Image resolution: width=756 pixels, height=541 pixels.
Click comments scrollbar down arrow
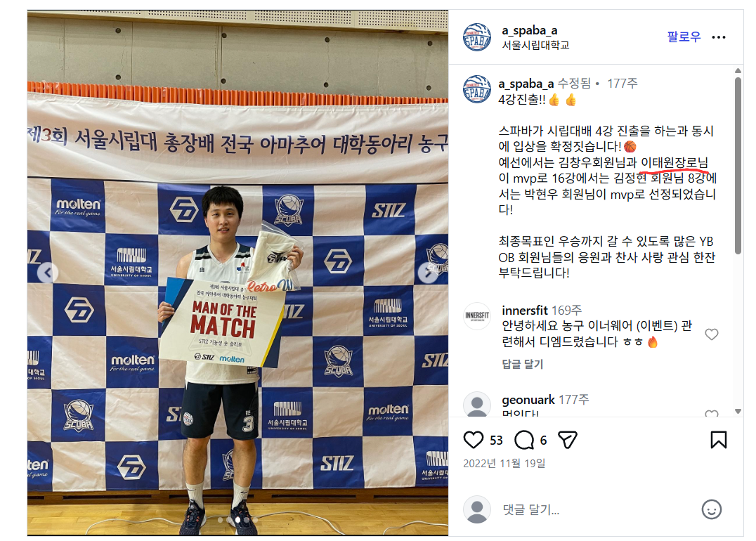click(738, 411)
